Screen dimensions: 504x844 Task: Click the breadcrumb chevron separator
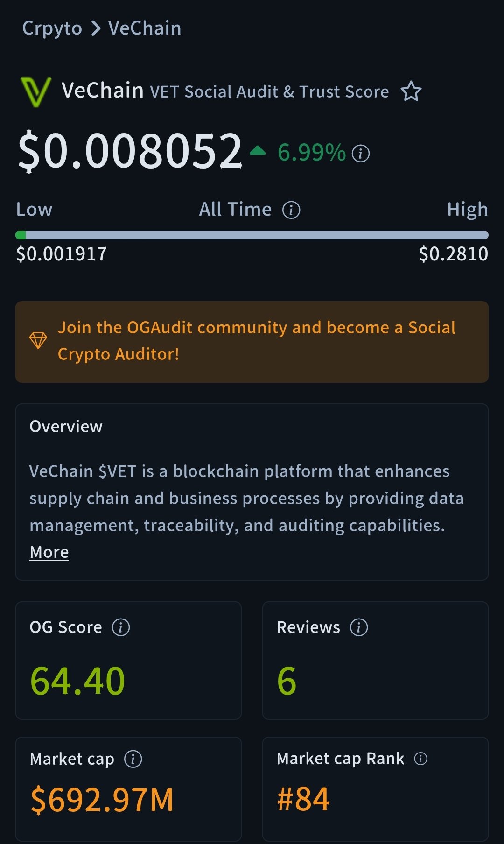coord(96,28)
